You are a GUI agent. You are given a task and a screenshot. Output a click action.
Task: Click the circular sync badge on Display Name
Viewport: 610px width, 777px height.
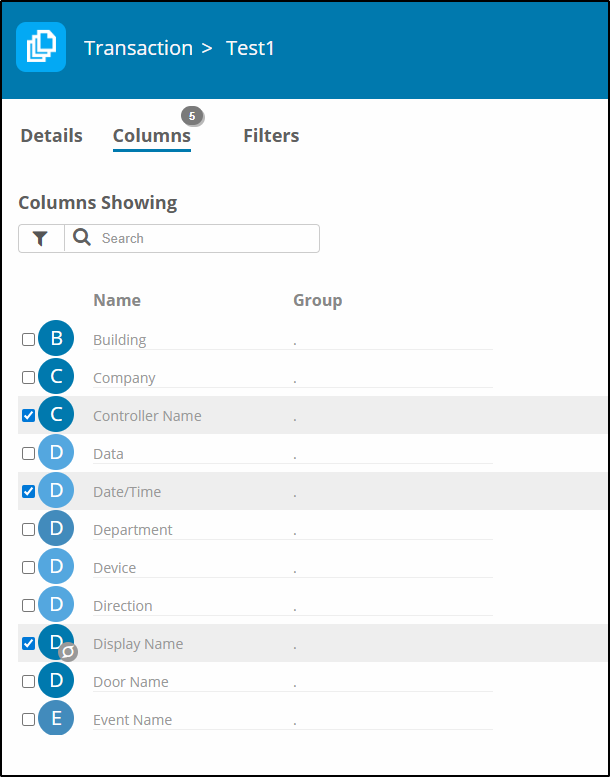pos(68,652)
